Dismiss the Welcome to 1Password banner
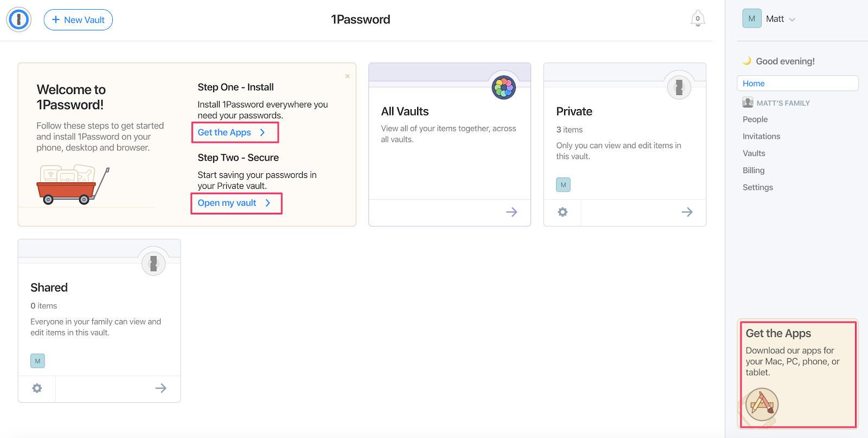This screenshot has width=868, height=438. click(x=347, y=77)
